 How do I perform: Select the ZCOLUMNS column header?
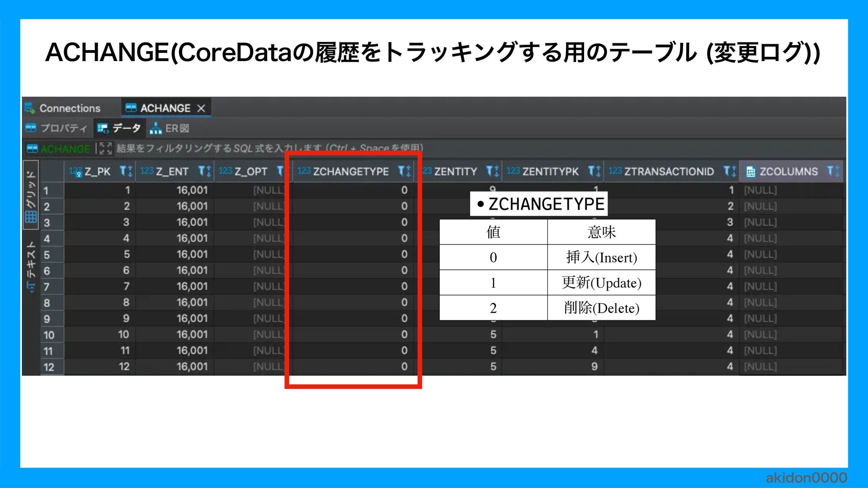click(788, 172)
